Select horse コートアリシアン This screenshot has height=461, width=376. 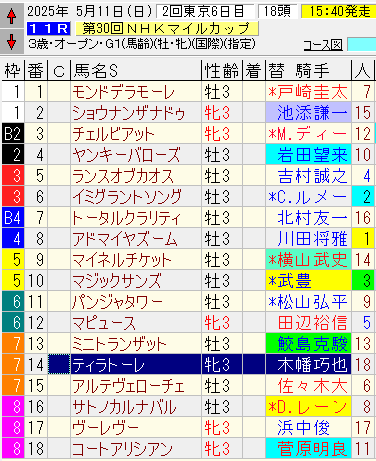click(x=136, y=449)
